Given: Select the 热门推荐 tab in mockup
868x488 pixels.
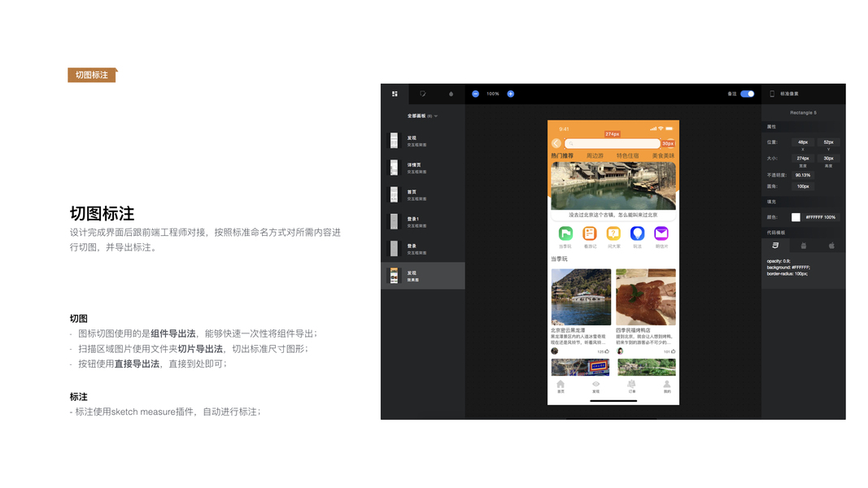Looking at the screenshot, I should (562, 156).
